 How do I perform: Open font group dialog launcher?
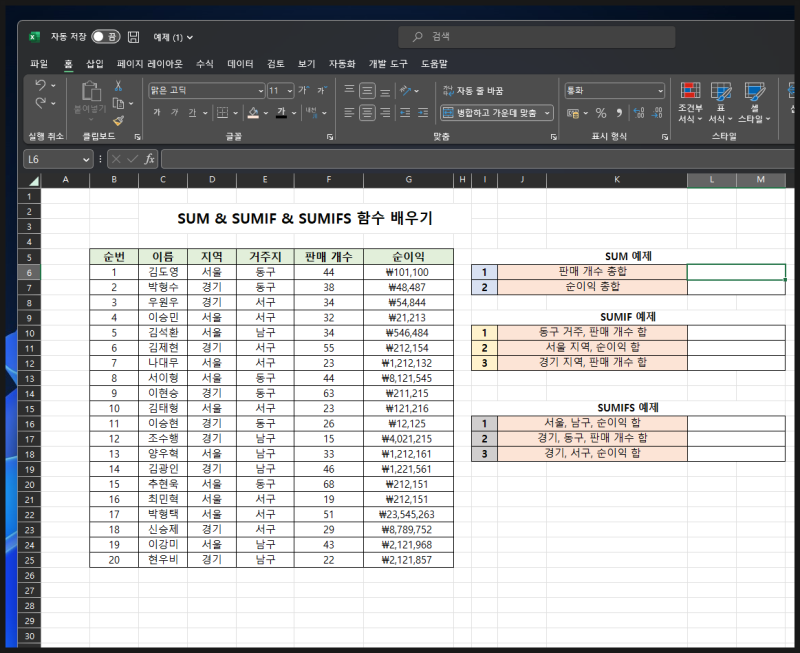(x=330, y=137)
